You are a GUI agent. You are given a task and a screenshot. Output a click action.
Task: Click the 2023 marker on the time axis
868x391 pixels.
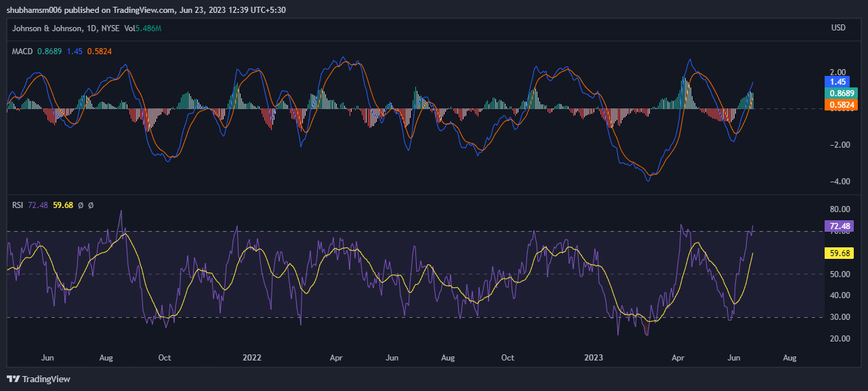[594, 356]
